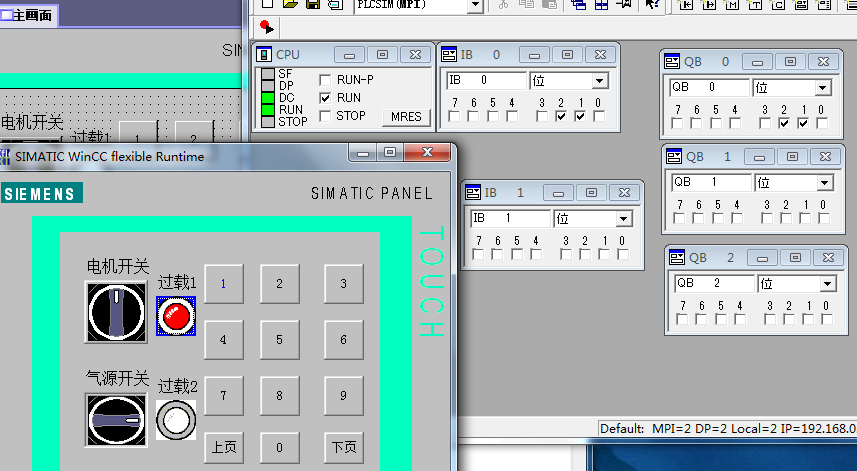The height and width of the screenshot is (471, 857).
Task: Click the QB 2 address input field
Action: click(x=714, y=283)
